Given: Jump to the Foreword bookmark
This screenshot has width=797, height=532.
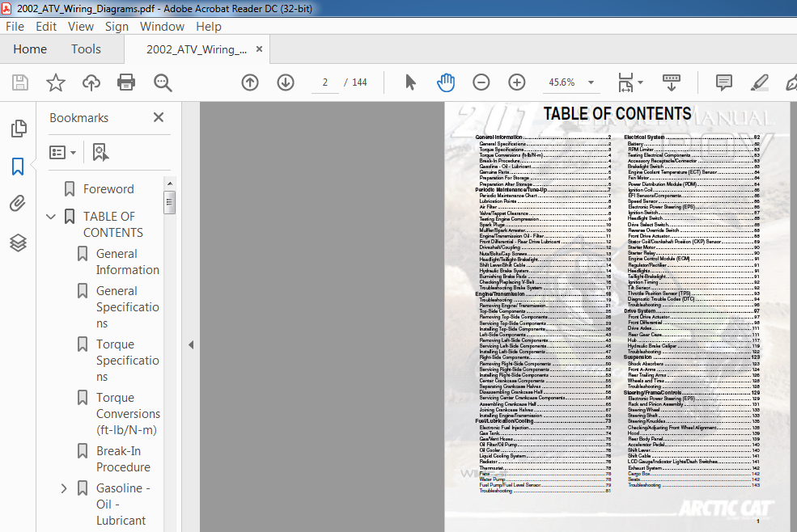Looking at the screenshot, I should click(x=108, y=189).
